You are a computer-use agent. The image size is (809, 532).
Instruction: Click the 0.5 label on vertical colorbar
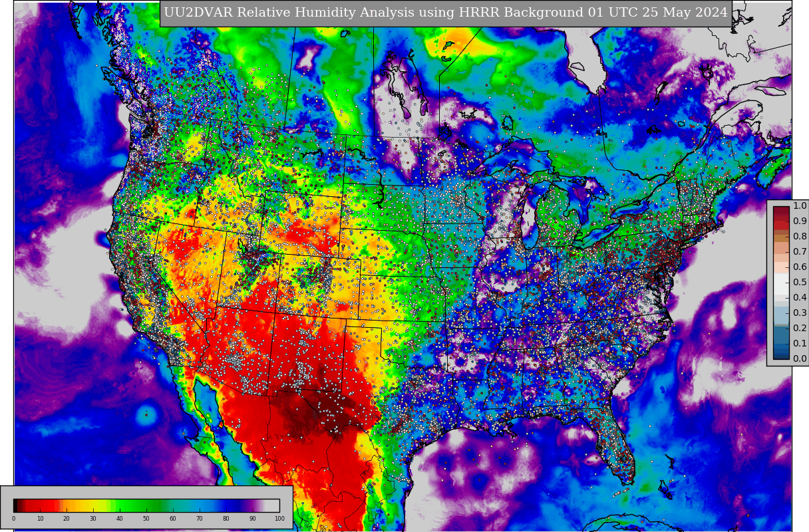point(800,283)
